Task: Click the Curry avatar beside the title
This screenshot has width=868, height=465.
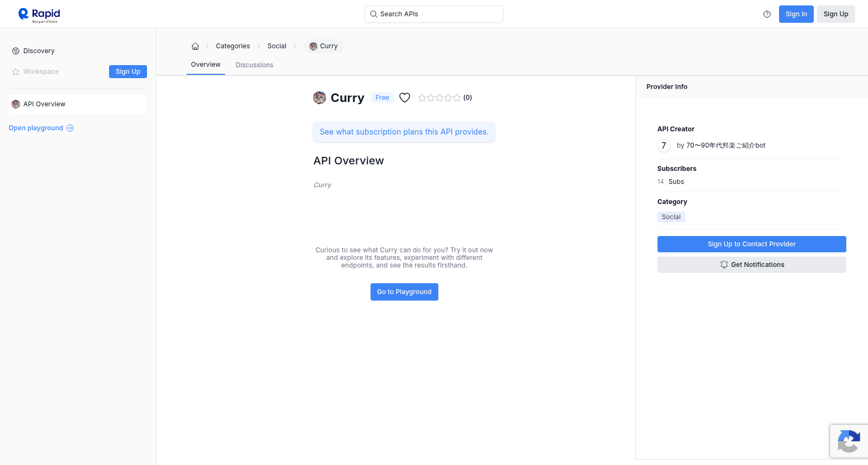Action: point(320,98)
